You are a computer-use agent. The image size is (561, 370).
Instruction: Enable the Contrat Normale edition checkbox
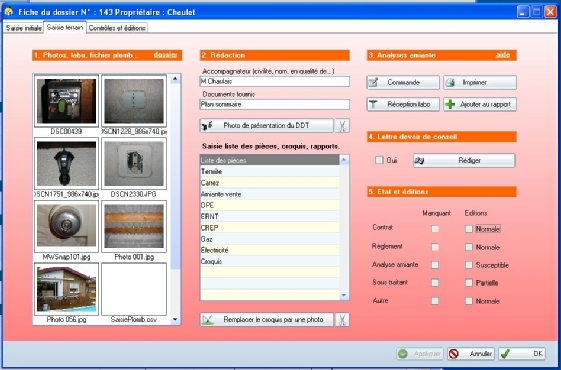[x=469, y=229]
